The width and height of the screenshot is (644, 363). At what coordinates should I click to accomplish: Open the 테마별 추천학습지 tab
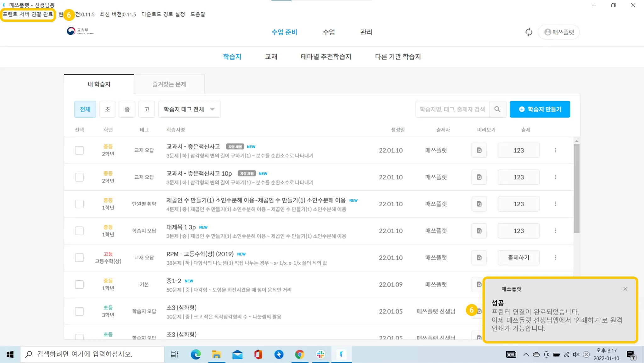pos(326,57)
